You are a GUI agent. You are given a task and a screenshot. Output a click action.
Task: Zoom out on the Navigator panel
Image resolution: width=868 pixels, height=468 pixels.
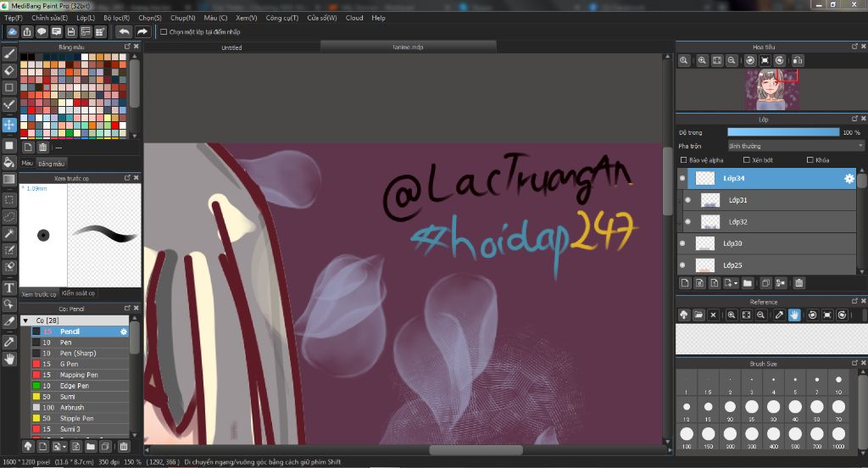732,60
